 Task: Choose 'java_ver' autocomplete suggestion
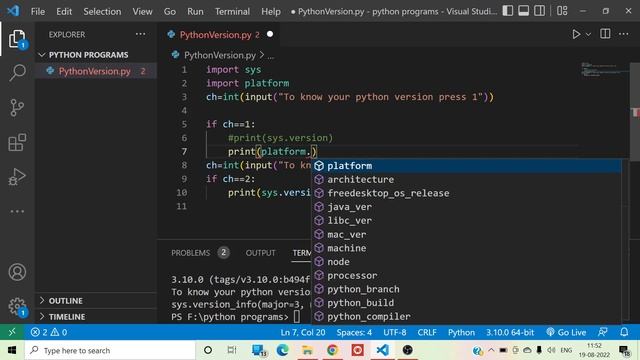[467, 207]
